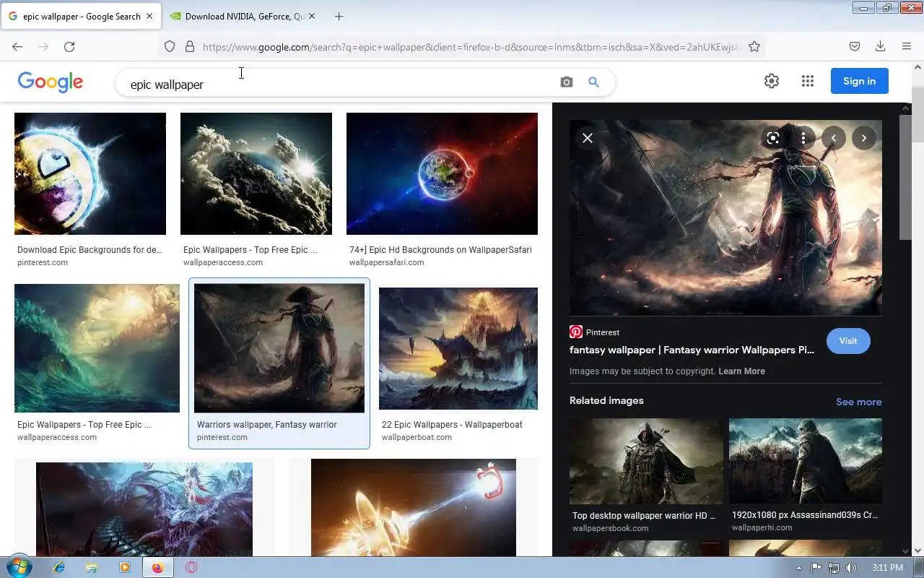Click the browser Back arrow

(17, 46)
